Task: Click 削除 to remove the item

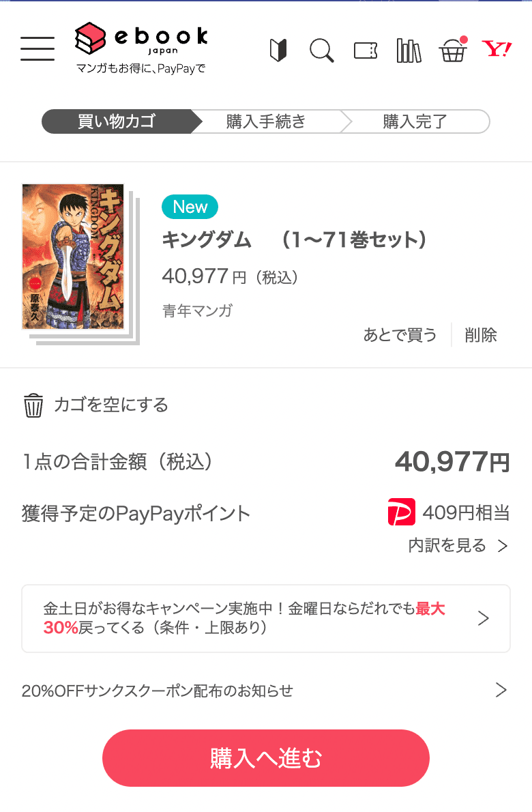Action: point(481,335)
